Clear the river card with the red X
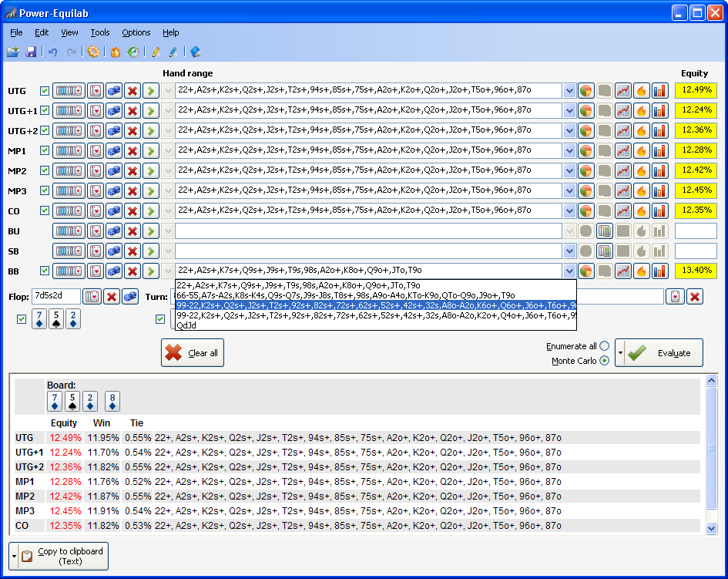 click(x=695, y=297)
